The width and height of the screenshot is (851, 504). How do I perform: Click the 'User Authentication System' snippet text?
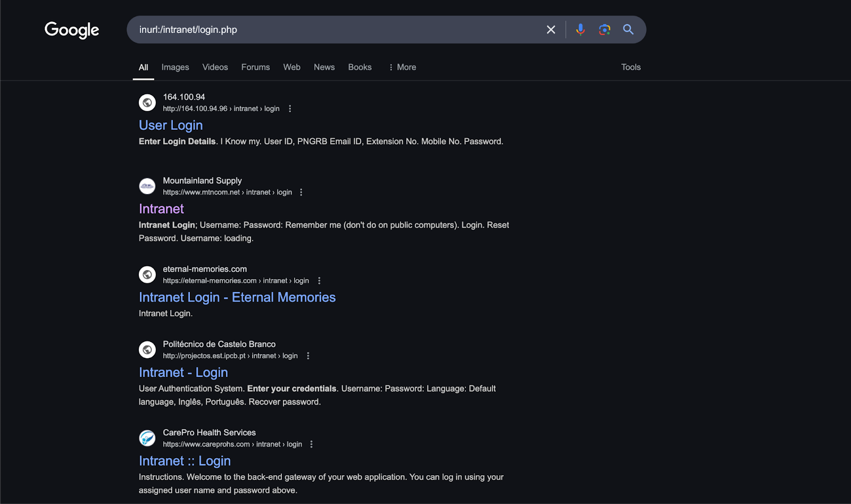191,389
